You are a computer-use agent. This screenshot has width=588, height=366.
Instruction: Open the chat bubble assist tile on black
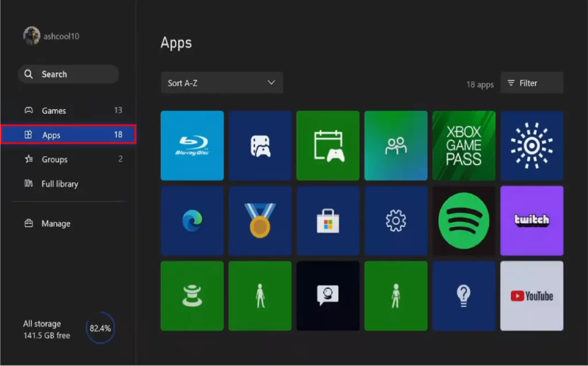pos(328,296)
